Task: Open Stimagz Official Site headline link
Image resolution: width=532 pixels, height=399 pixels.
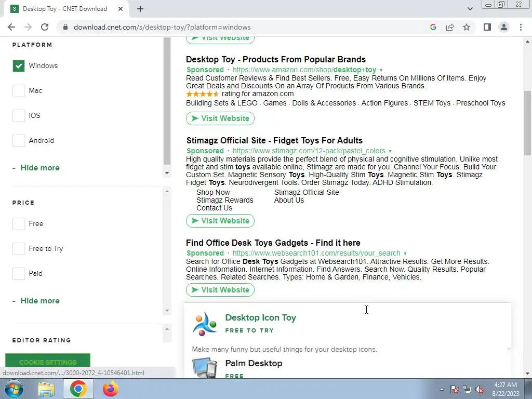Action: tap(274, 140)
